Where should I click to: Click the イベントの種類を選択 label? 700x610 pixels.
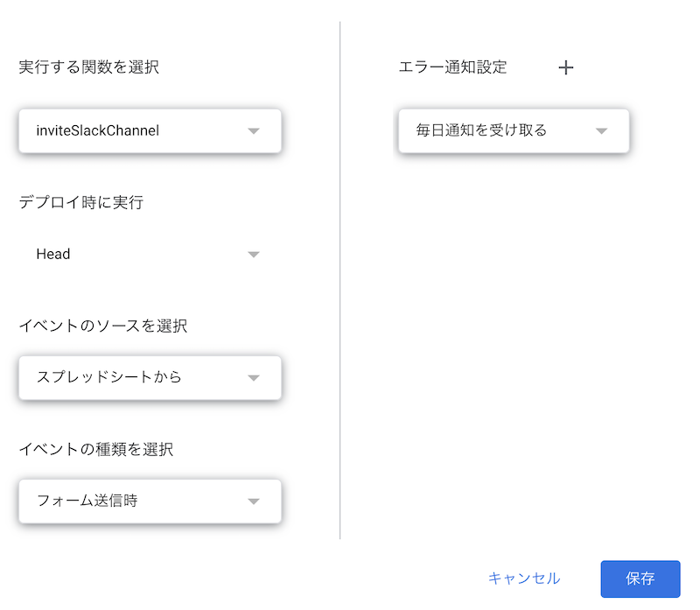pos(96,449)
